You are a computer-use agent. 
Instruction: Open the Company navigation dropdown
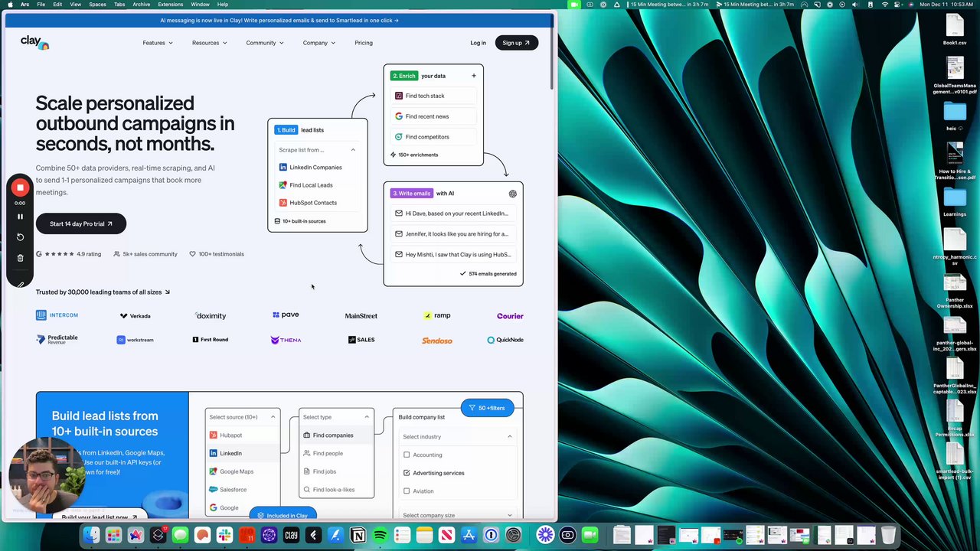click(x=318, y=43)
